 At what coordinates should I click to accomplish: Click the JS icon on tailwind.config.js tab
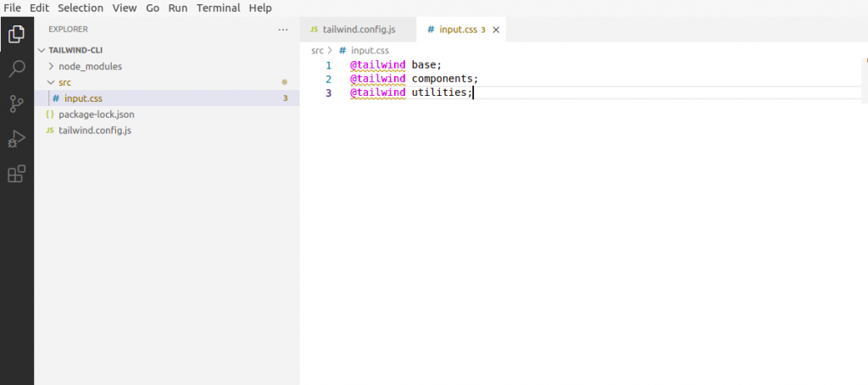point(314,30)
